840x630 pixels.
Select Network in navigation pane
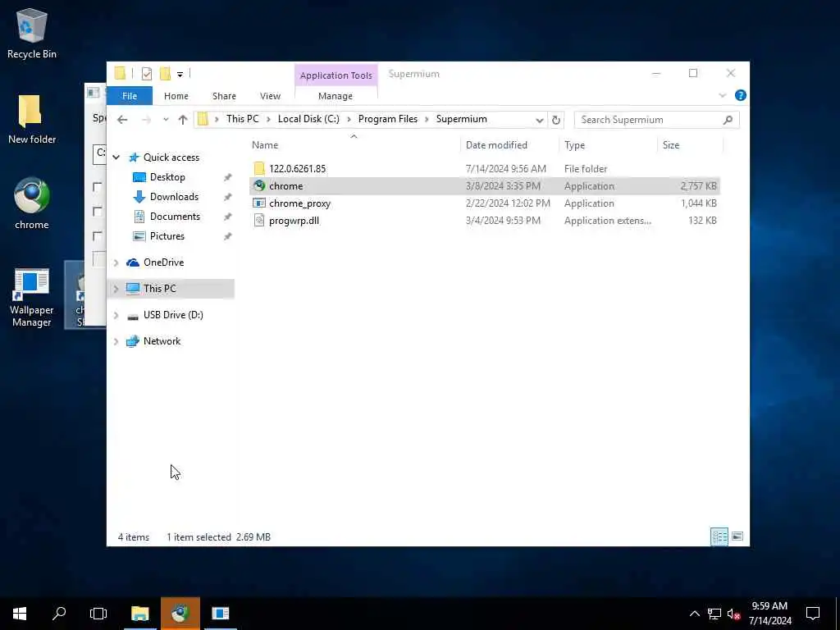click(x=162, y=340)
